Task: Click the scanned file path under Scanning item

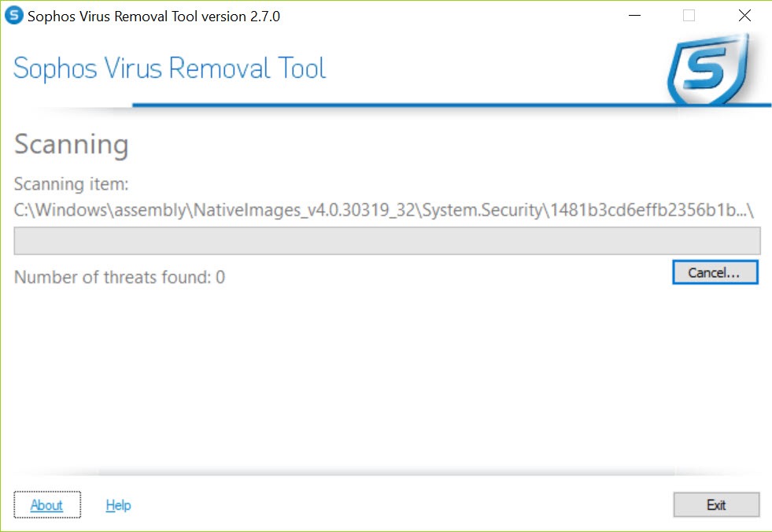Action: [384, 210]
